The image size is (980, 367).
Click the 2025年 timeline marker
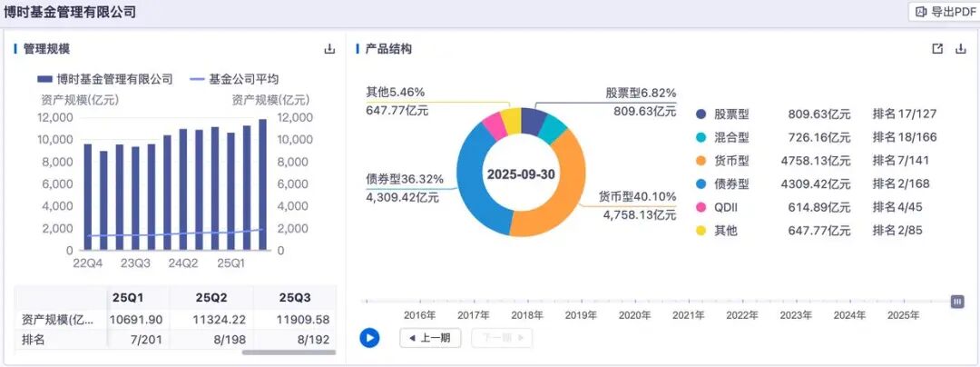(x=904, y=315)
